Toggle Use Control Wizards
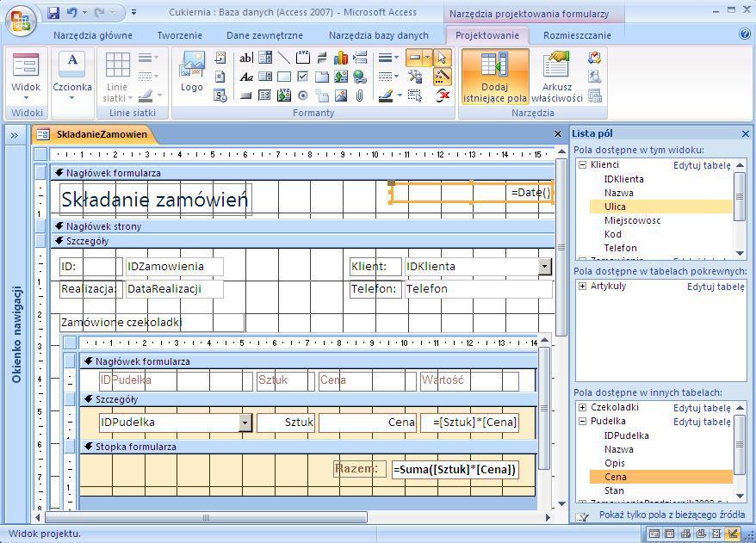This screenshot has height=543, width=756. 443,77
